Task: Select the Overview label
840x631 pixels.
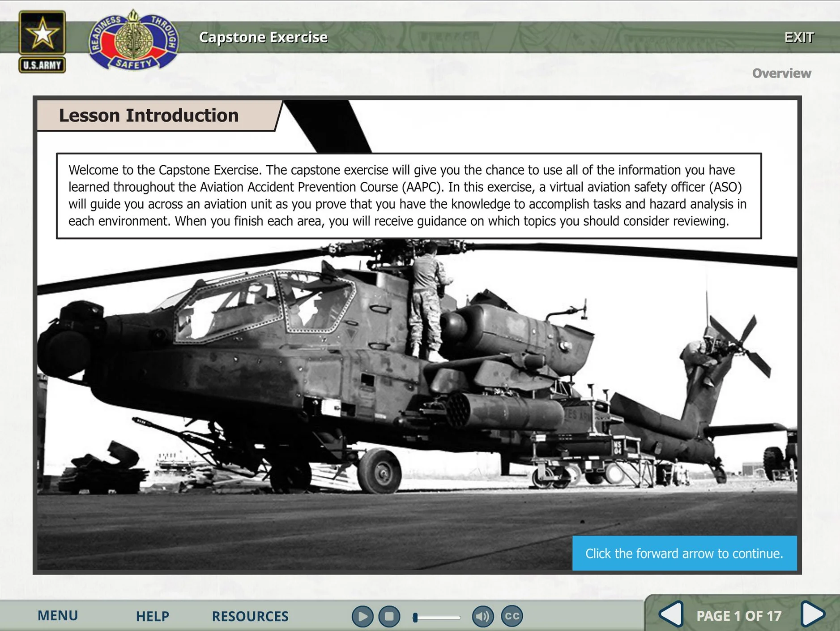Action: coord(781,73)
